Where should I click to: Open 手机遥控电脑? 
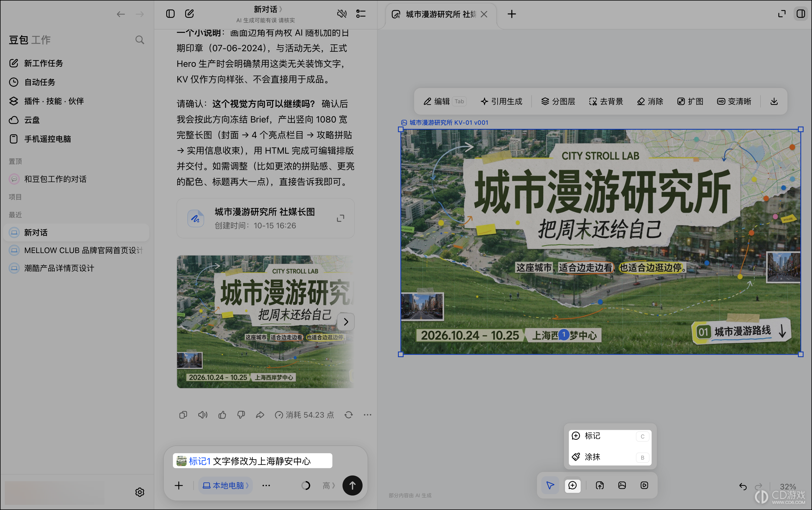[77, 139]
